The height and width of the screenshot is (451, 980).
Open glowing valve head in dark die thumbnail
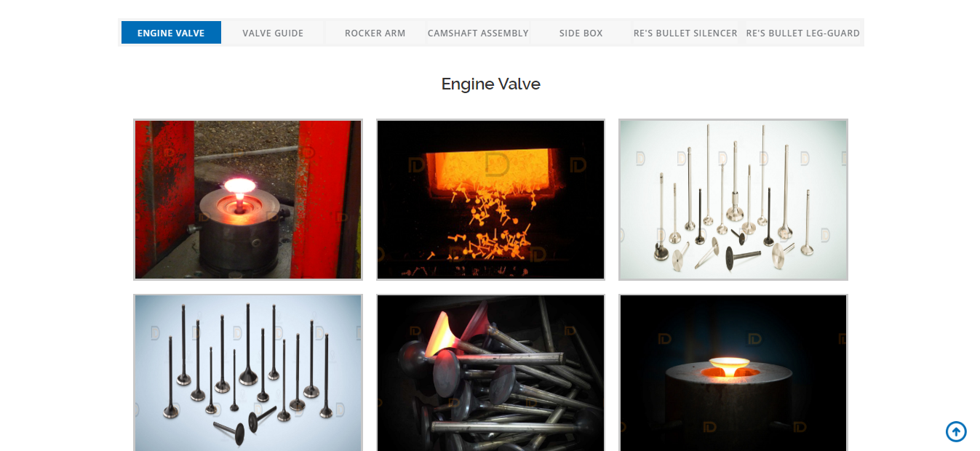point(733,372)
